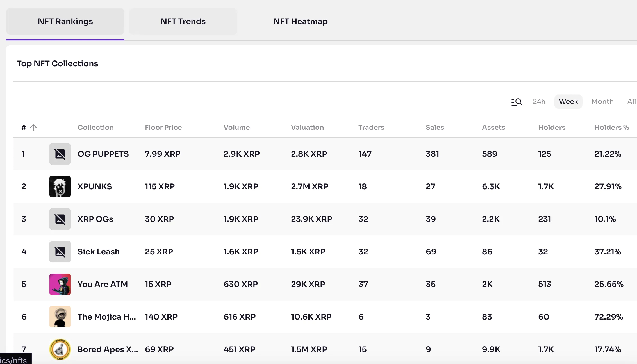Click the search filter icon
The image size is (637, 364).
pyautogui.click(x=517, y=102)
